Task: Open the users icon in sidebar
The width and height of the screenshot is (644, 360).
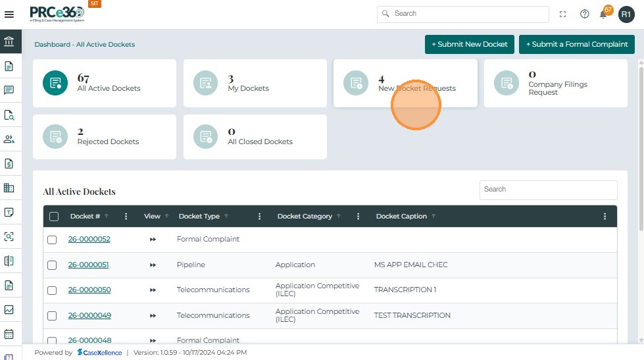Action: (x=9, y=140)
